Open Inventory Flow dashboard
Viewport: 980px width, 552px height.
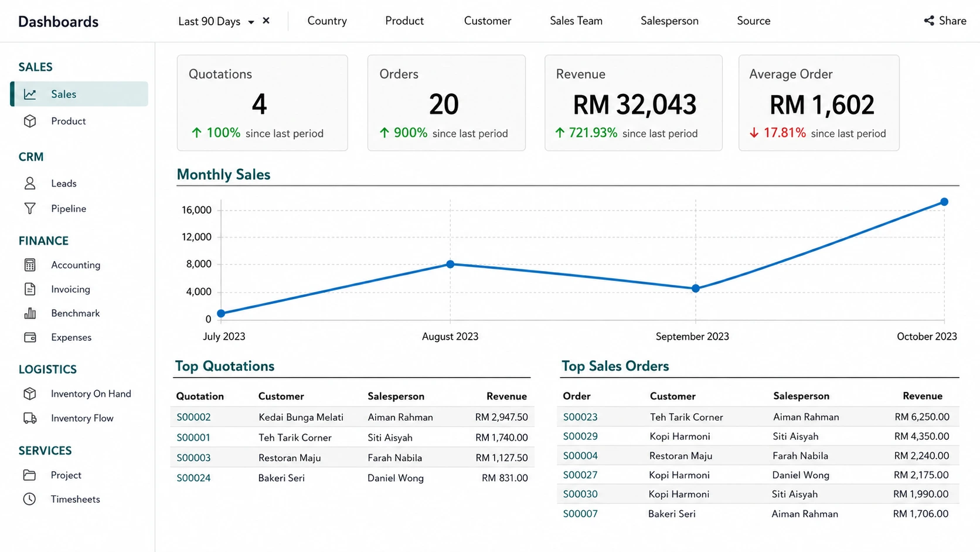click(82, 418)
